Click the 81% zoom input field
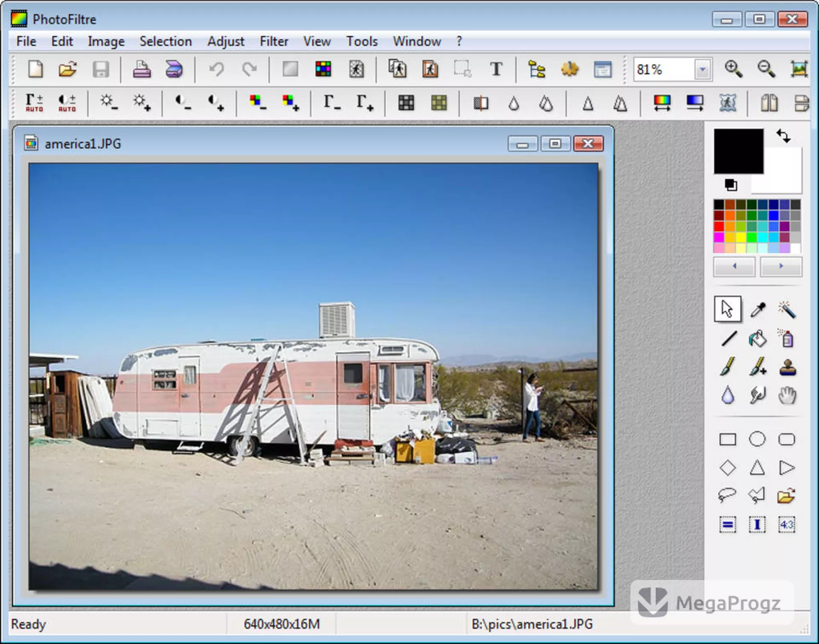 (664, 70)
